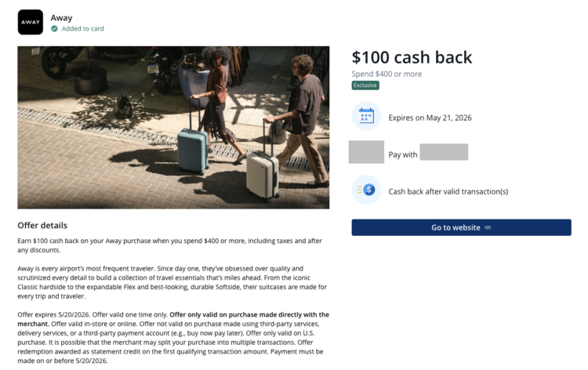Viewport: 588px width, 370px height.
Task: Click the Exclusive badge
Action: [x=365, y=85]
